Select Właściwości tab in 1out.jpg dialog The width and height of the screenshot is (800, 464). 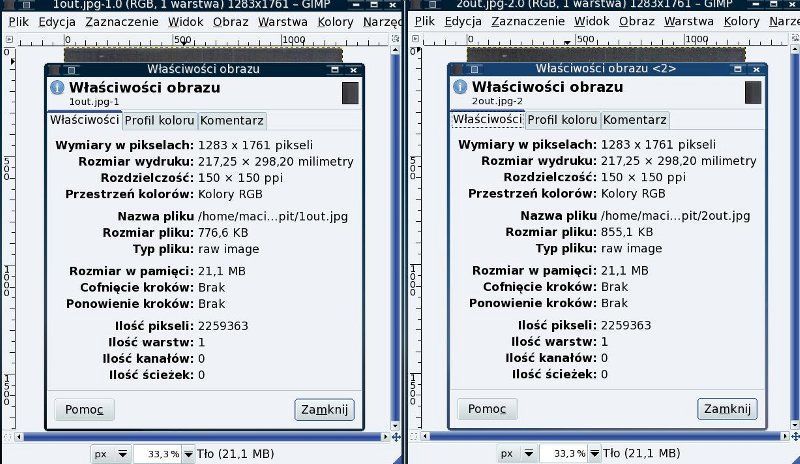(x=84, y=119)
